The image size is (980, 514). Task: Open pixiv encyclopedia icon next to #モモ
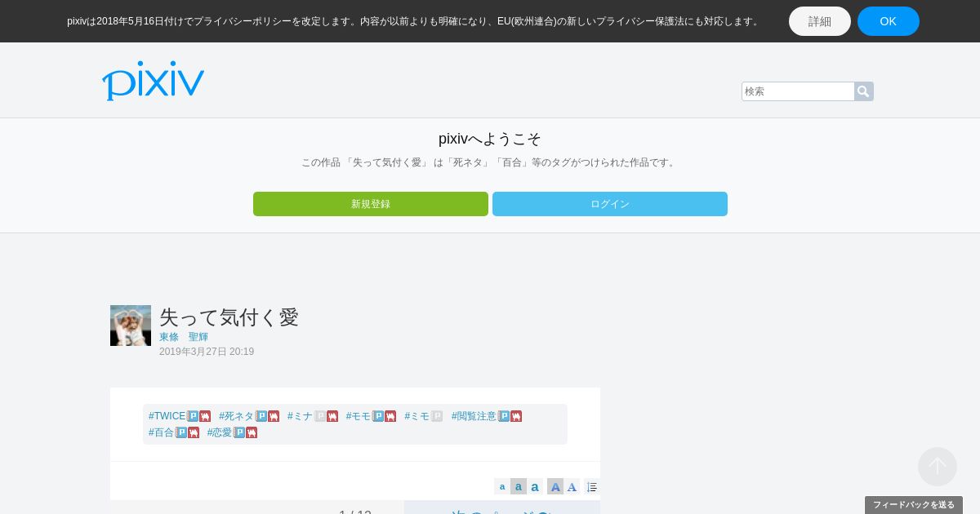[378, 416]
